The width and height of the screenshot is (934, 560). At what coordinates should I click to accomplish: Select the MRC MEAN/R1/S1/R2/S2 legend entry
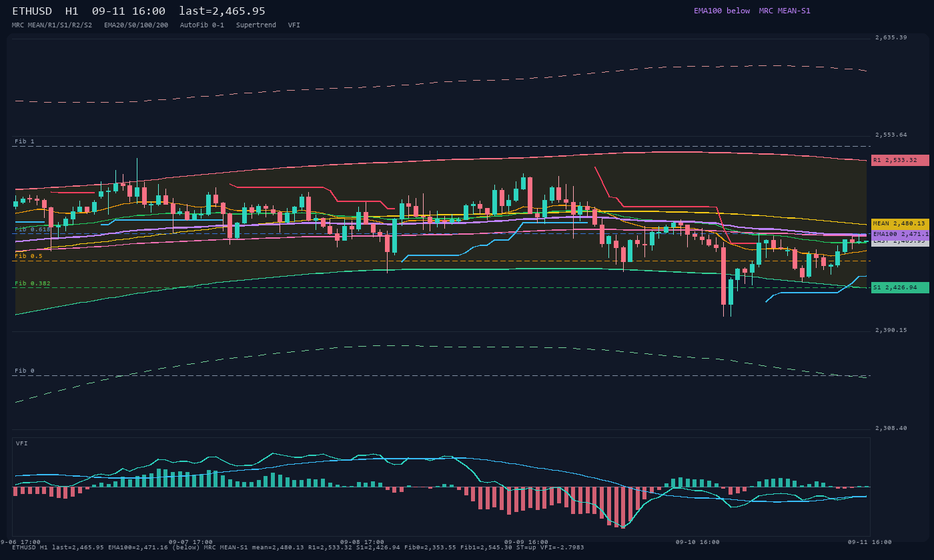[x=52, y=25]
